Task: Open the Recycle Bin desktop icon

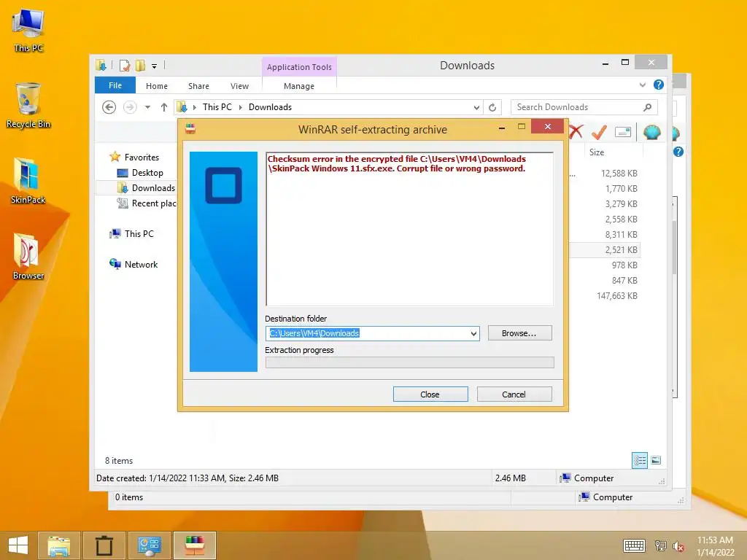Action: pos(28,106)
